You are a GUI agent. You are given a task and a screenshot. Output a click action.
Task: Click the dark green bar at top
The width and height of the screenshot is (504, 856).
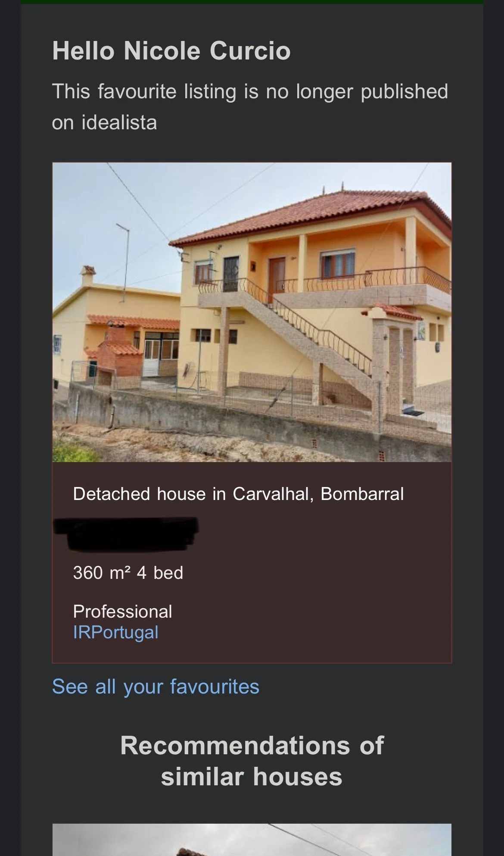252,2
